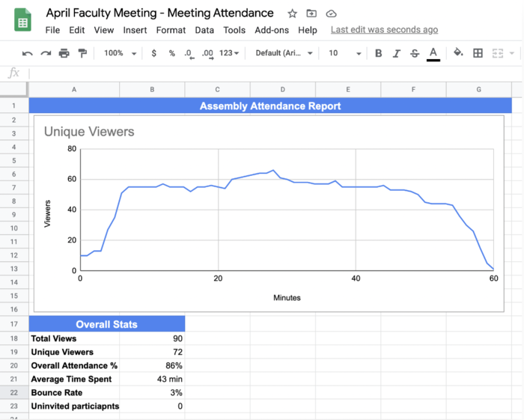
Task: Open the Add-ons menu
Action: [270, 30]
